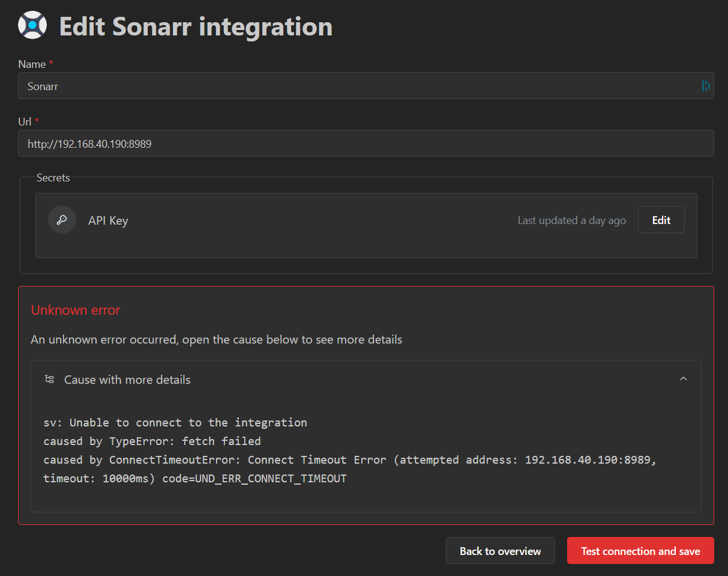728x576 pixels.
Task: Click the "Name" field label
Action: click(32, 64)
